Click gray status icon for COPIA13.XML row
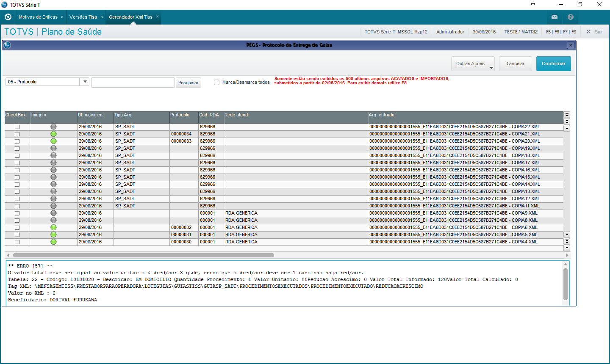Viewport: 610px width, 364px height. 53,191
